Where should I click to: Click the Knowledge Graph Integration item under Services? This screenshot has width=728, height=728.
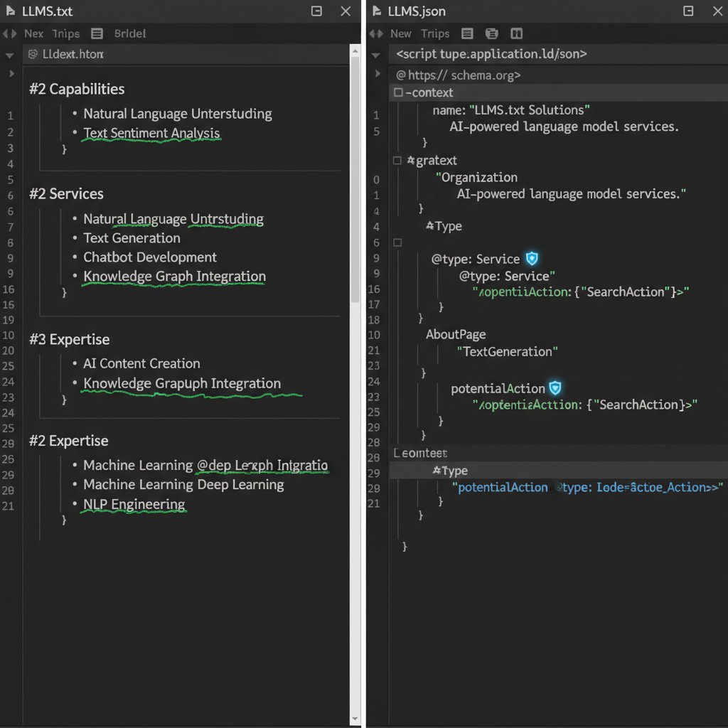pos(174,277)
